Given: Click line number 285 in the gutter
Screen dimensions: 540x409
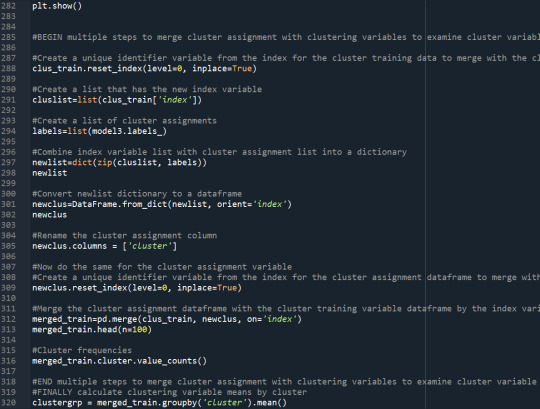Looking at the screenshot, I should 8,37.
